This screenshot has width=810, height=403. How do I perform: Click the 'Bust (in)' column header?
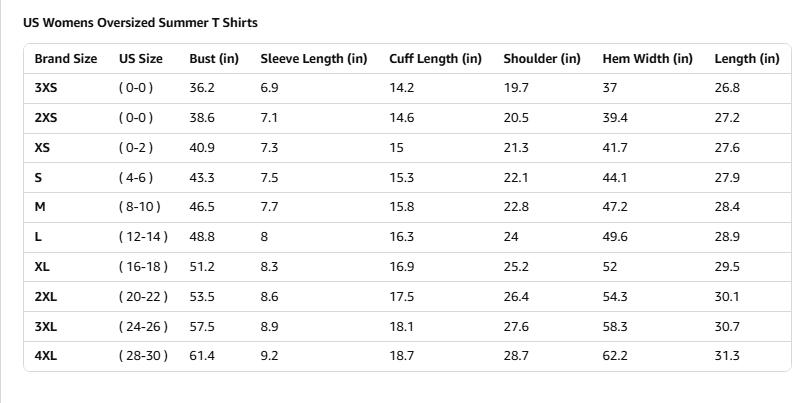pyautogui.click(x=214, y=59)
